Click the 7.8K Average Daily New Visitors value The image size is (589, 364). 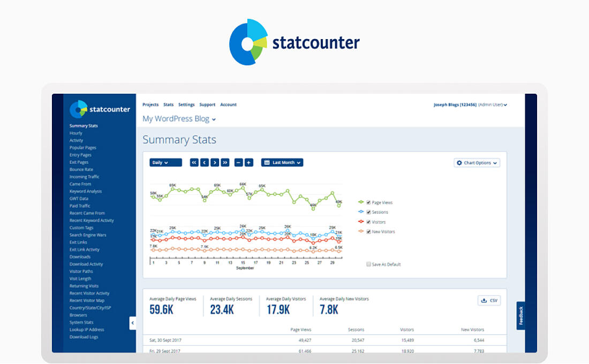[x=329, y=310]
